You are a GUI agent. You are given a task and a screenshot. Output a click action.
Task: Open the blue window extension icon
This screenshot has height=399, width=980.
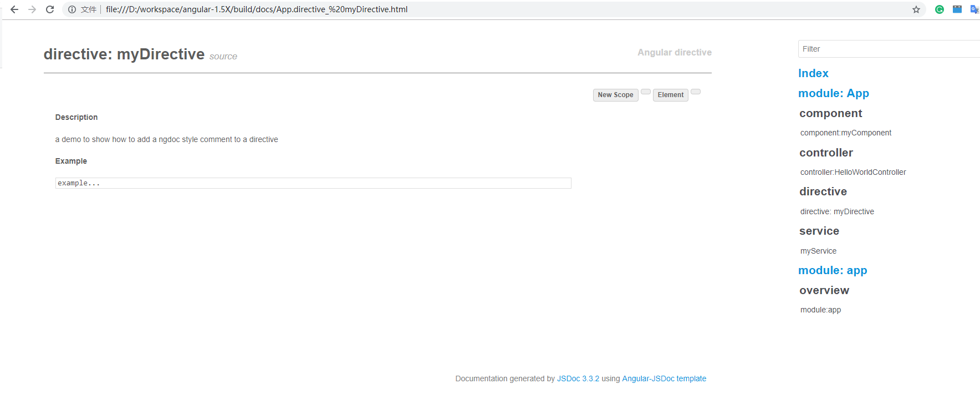[x=957, y=9]
